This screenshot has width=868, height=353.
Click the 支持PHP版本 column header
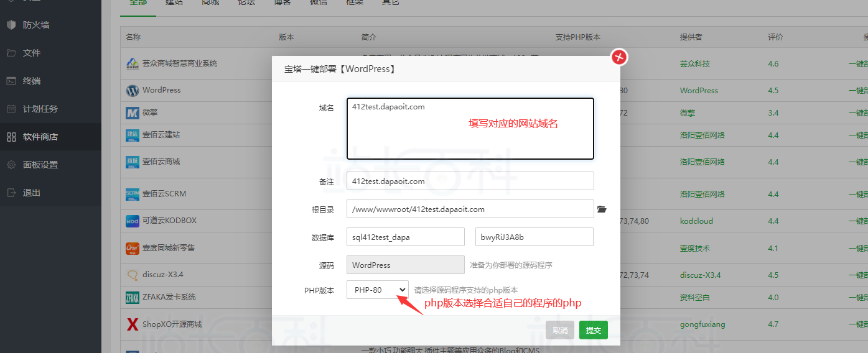tap(578, 37)
